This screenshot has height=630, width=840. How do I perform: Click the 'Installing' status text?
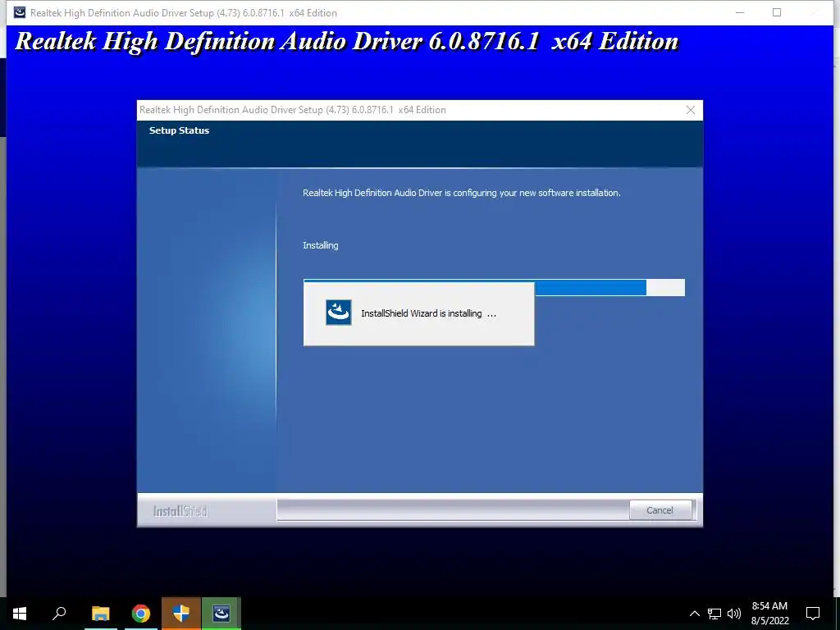321,245
